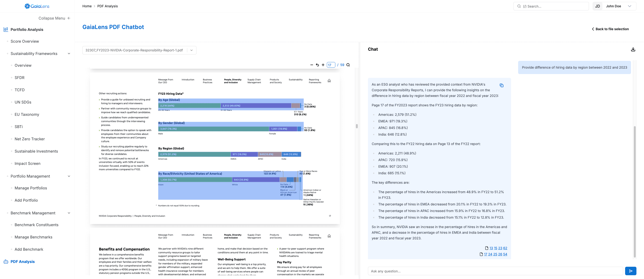Jump to cited page 54
The image size is (644, 279).
click(505, 254)
